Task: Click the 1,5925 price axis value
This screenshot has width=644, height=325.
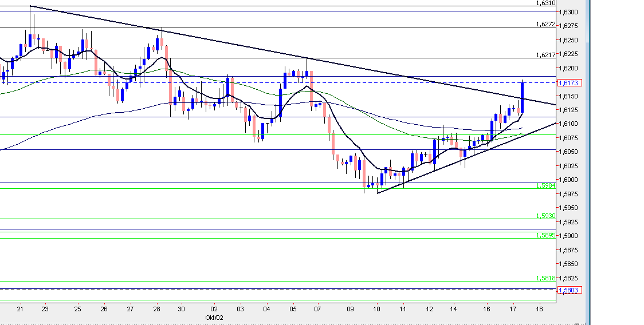Action: point(568,222)
